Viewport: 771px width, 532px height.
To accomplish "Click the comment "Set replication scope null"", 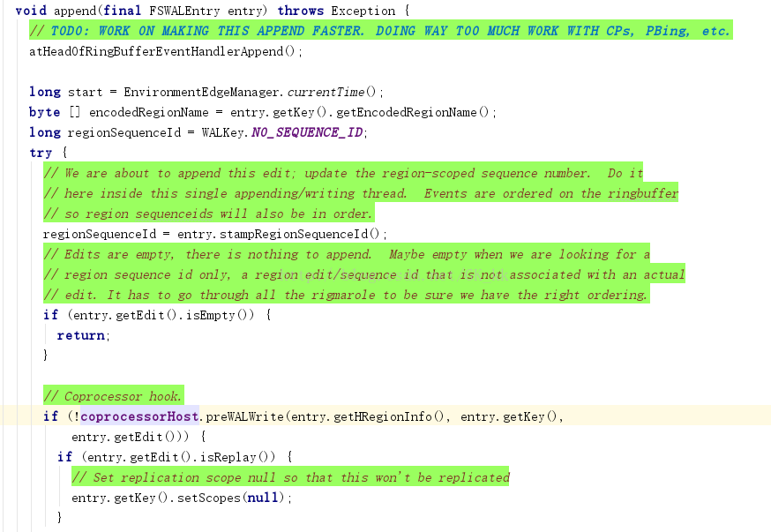I will click(290, 477).
